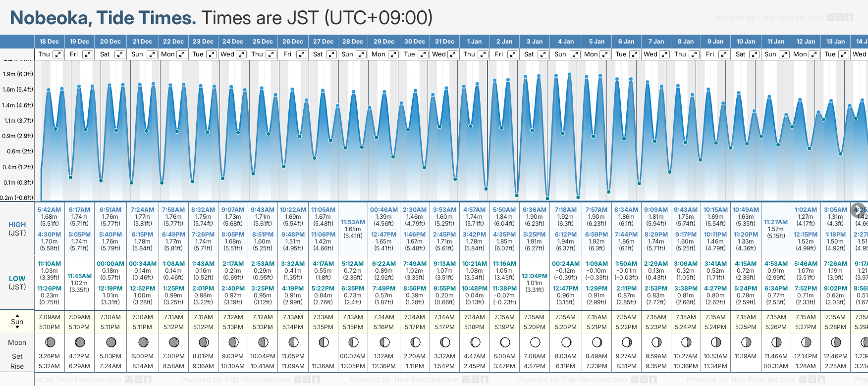This screenshot has width=868, height=386.
Task: Expand the Sun 4 Jan day
Action: coord(574,54)
